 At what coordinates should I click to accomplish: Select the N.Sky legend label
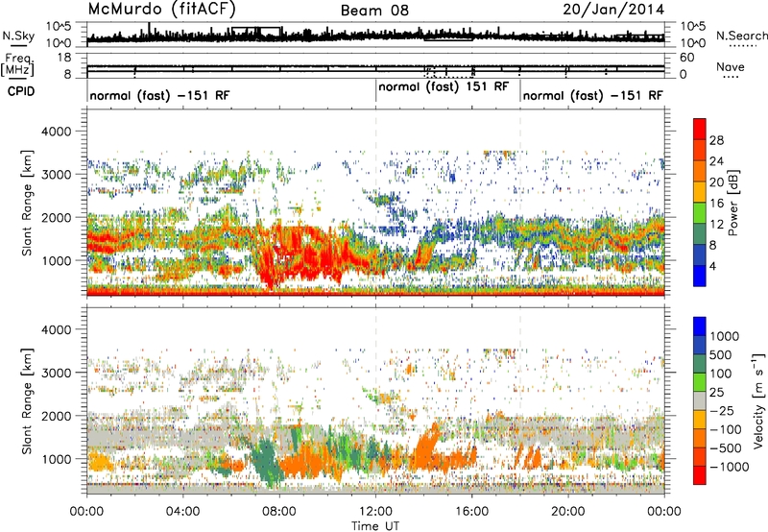coord(18,36)
